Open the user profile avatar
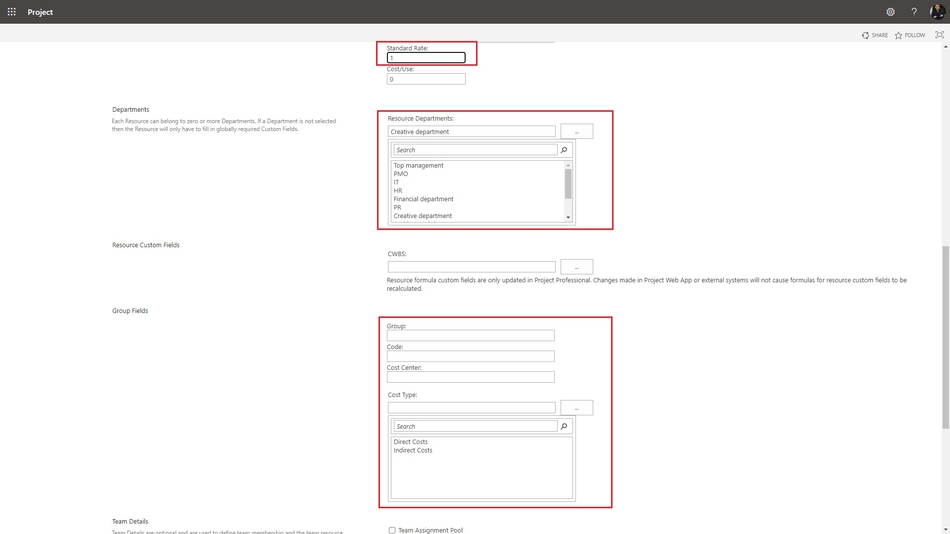The height and width of the screenshot is (534, 950). [x=937, y=12]
